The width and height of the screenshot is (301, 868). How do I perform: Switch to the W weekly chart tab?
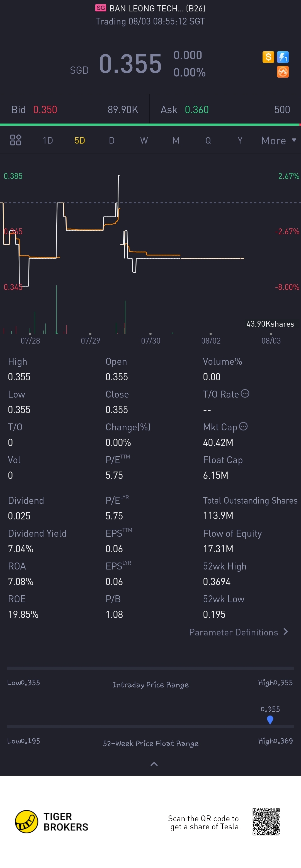[x=144, y=140]
